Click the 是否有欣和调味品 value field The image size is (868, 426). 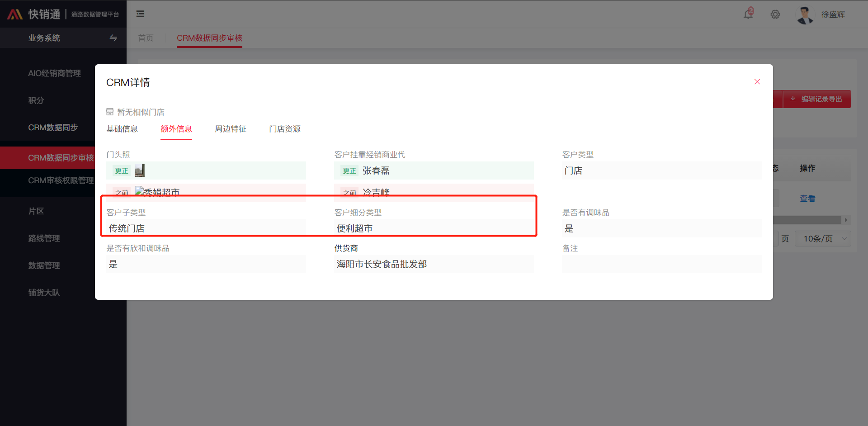(206, 264)
